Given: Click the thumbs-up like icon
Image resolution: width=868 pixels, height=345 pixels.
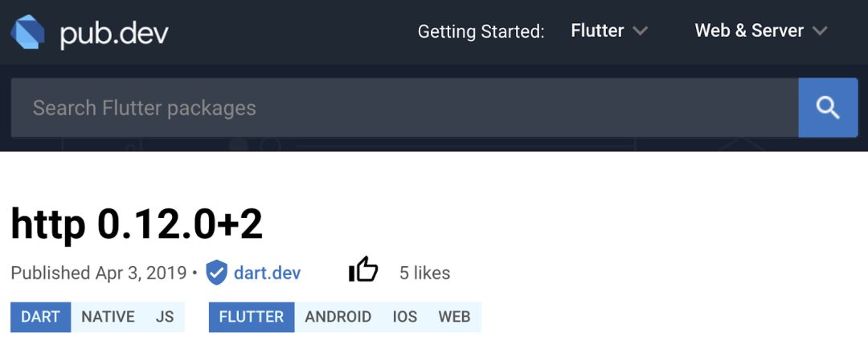Looking at the screenshot, I should point(363,271).
